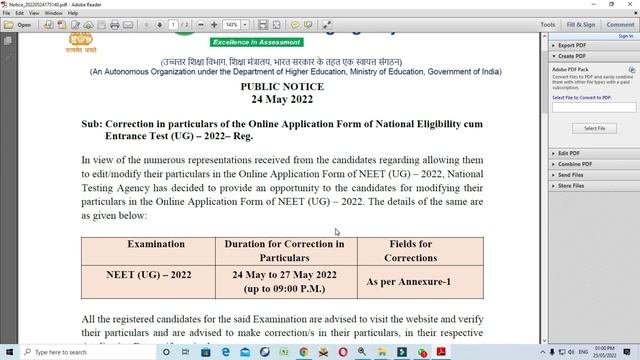Click the zoom percentage field
The width and height of the screenshot is (640, 360).
click(x=231, y=25)
